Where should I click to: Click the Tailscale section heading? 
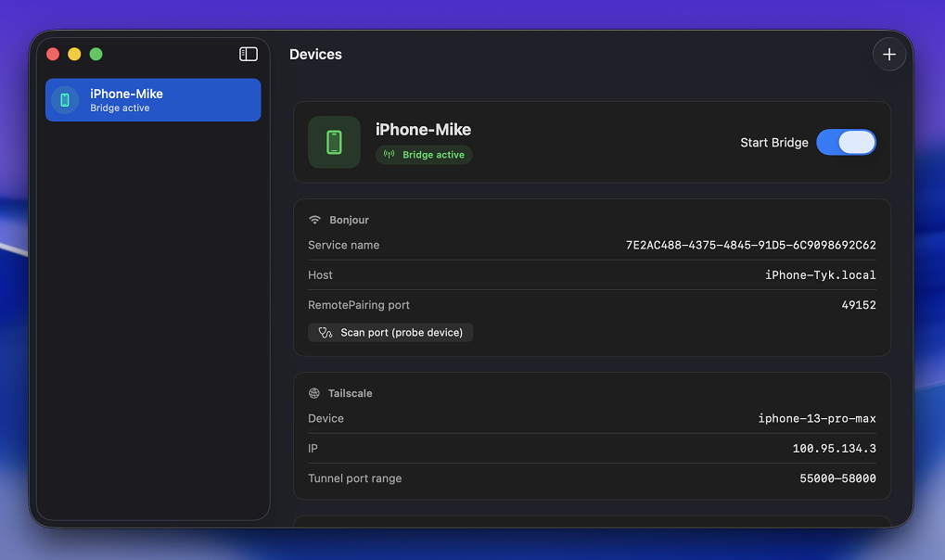[x=351, y=393]
